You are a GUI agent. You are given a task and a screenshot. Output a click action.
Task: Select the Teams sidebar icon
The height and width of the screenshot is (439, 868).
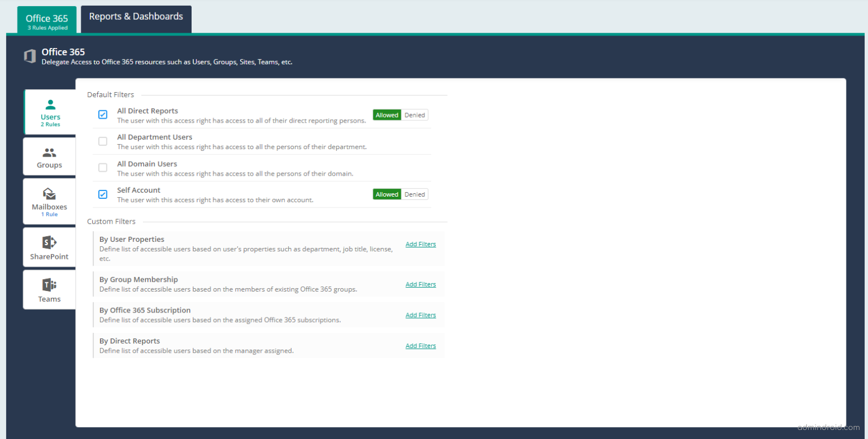click(x=49, y=289)
